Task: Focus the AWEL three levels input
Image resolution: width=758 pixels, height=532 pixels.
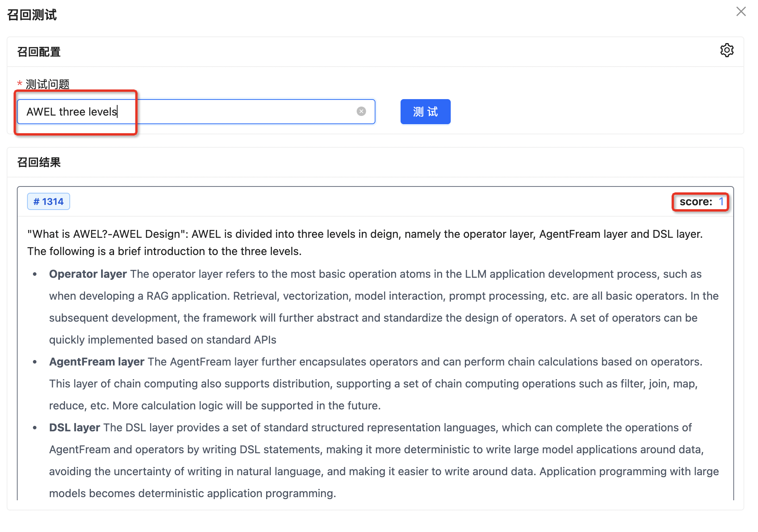Action: click(196, 112)
